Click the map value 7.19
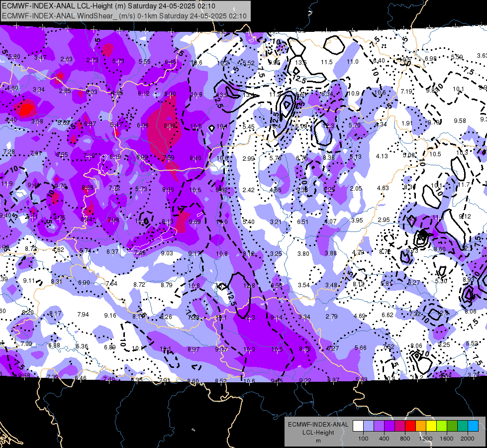This screenshot has width=487, height=448. click(406, 92)
